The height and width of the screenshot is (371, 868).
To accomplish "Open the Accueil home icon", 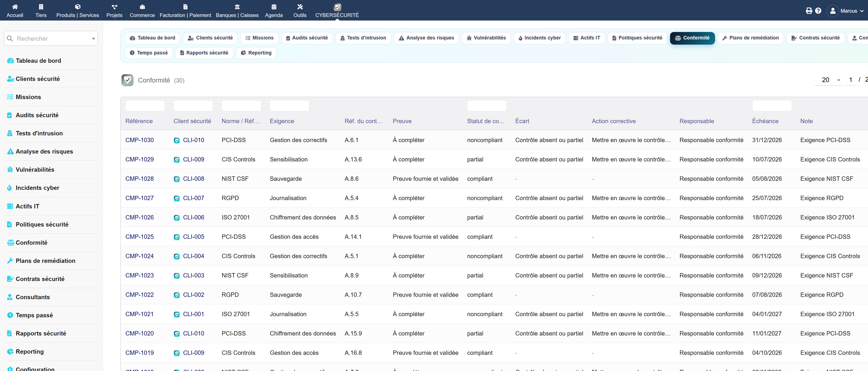I will (15, 7).
